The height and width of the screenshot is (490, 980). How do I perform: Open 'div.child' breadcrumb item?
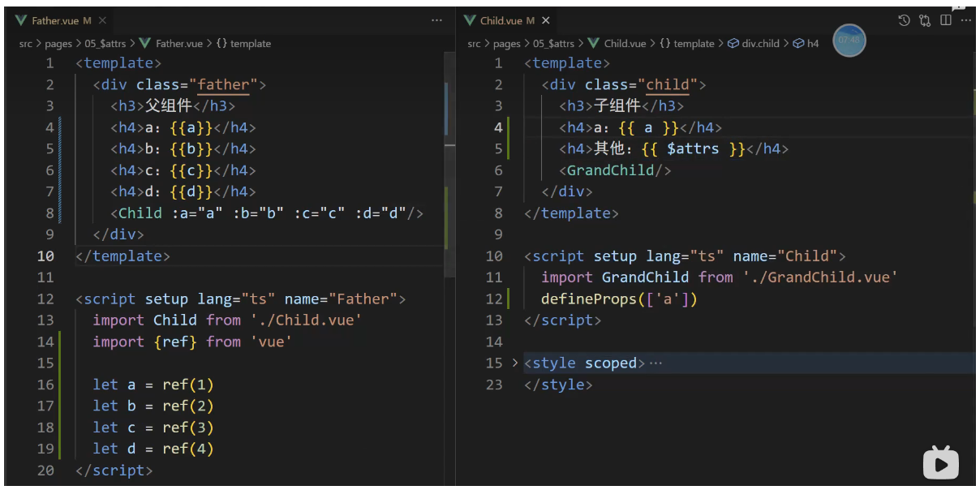click(761, 44)
